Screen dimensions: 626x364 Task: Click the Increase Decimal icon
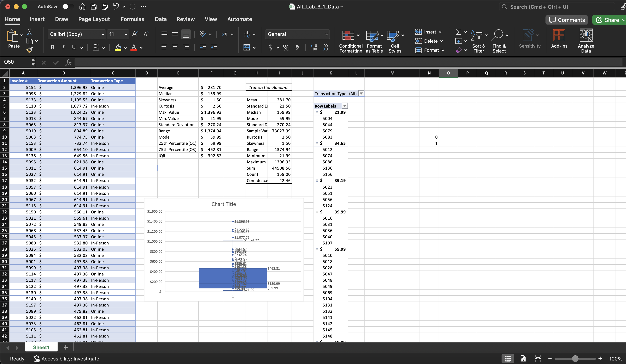tap(314, 47)
